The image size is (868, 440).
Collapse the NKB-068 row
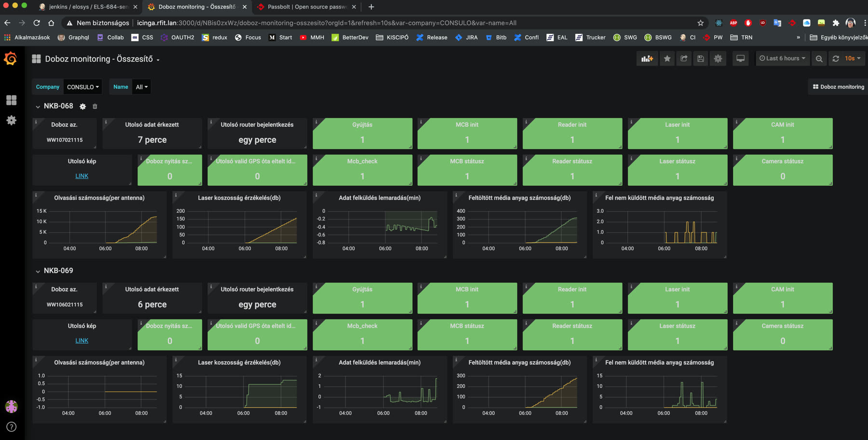click(38, 107)
